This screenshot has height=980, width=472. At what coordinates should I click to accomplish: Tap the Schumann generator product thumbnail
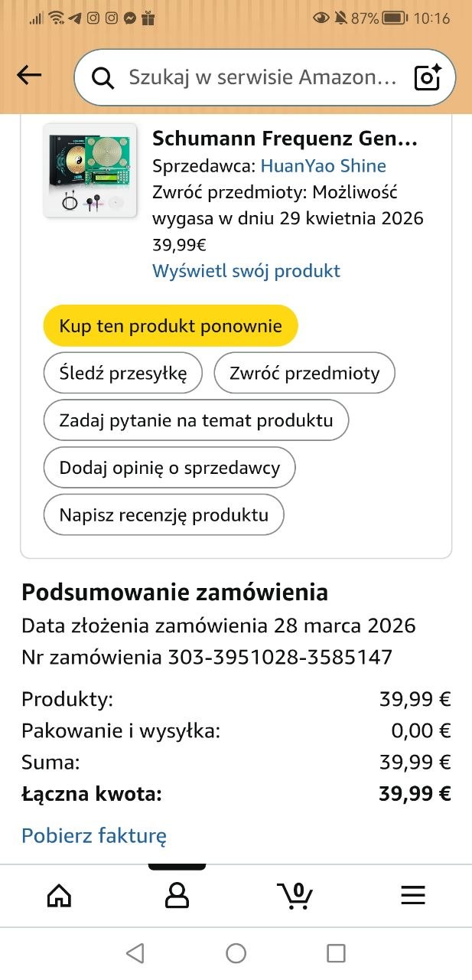tap(90, 170)
